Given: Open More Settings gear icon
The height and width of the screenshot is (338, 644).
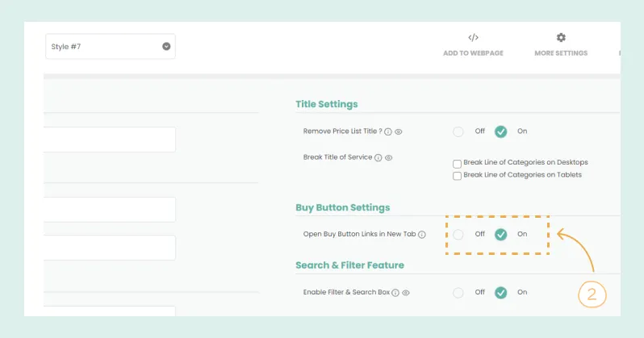Looking at the screenshot, I should coord(561,37).
